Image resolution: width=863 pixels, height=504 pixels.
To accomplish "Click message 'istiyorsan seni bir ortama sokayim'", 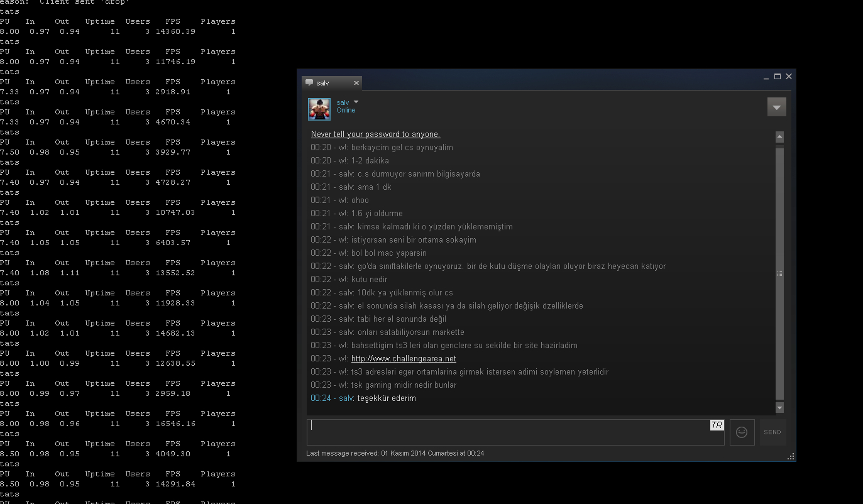I will pyautogui.click(x=414, y=240).
